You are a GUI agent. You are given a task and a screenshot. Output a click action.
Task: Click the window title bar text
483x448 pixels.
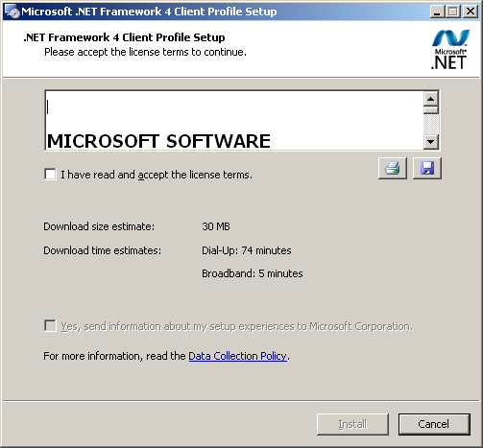pyautogui.click(x=149, y=12)
